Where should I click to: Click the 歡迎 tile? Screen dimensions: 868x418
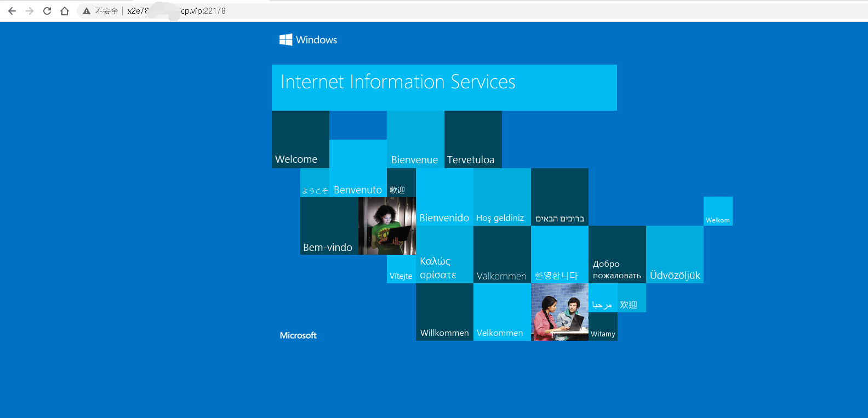[401, 182]
